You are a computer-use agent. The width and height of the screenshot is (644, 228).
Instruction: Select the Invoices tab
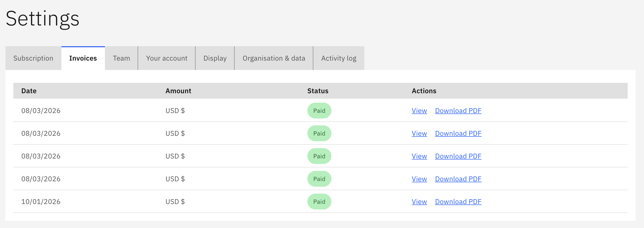pos(83,58)
